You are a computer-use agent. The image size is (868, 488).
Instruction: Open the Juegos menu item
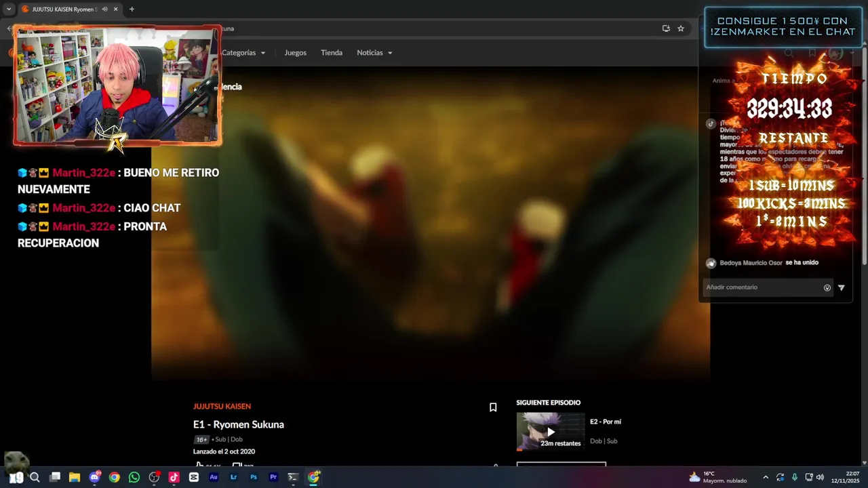[295, 53]
